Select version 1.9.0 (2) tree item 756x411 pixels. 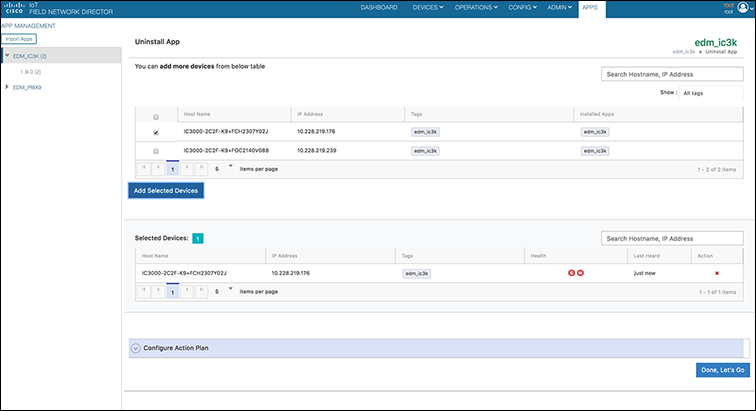click(30, 72)
